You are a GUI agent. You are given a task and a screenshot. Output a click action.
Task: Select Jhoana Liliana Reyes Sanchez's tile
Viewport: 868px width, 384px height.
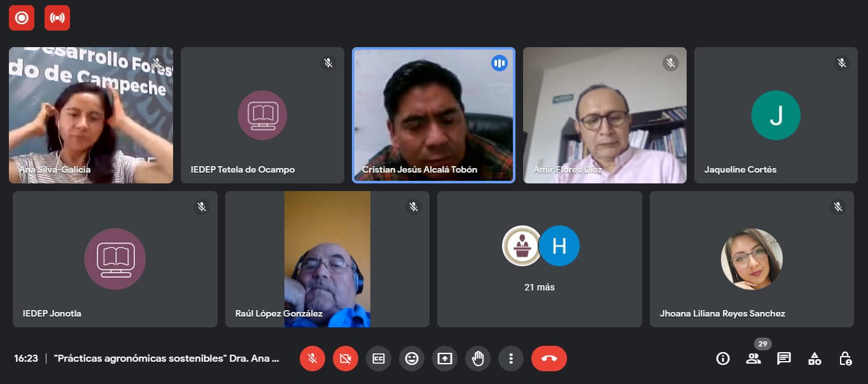tap(752, 259)
